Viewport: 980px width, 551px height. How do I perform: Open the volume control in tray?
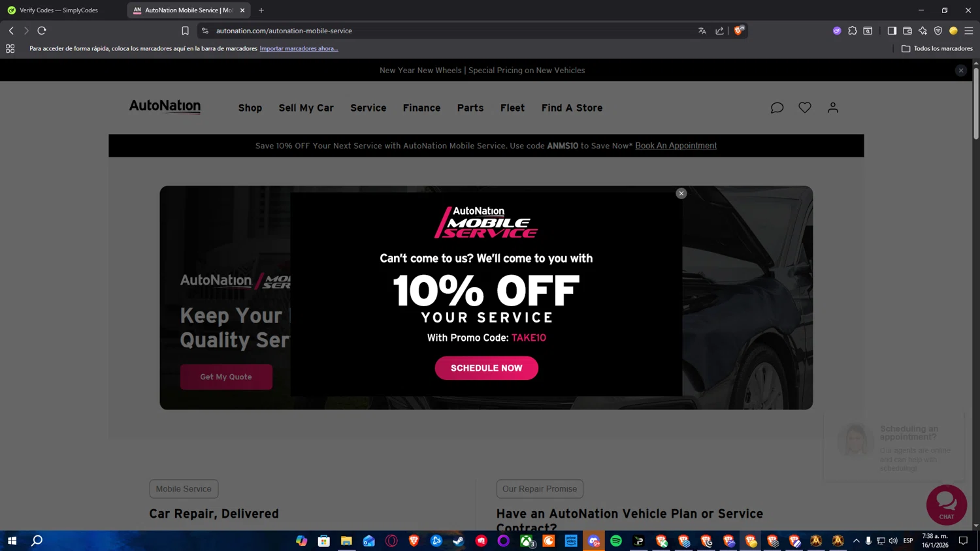tap(893, 541)
